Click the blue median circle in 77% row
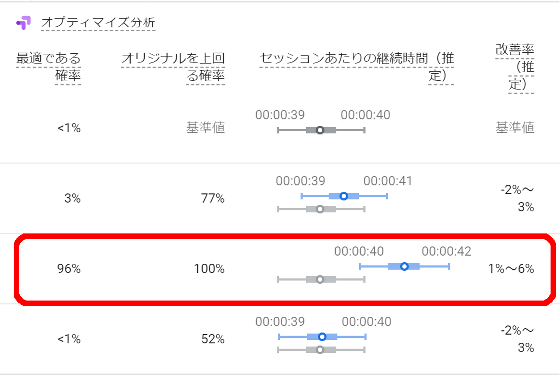The height and width of the screenshot is (376, 560). [x=344, y=196]
